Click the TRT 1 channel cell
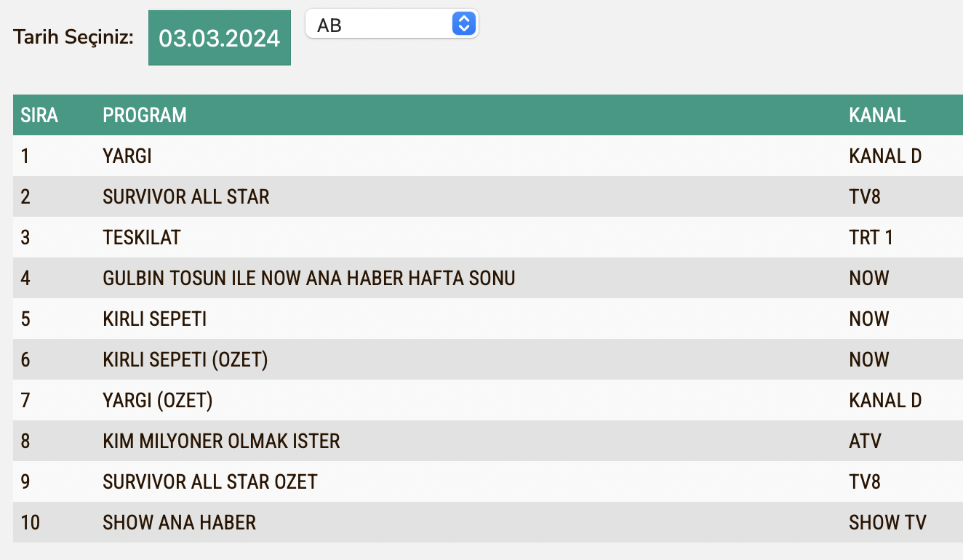 [x=871, y=237]
